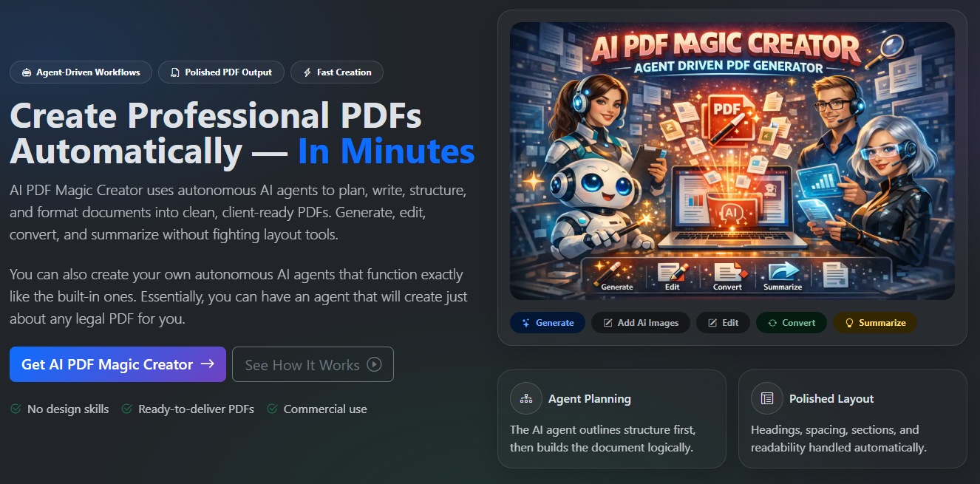Image resolution: width=980 pixels, height=484 pixels.
Task: Click the robot icon in Agent-Driven Workflows badge
Action: (27, 72)
